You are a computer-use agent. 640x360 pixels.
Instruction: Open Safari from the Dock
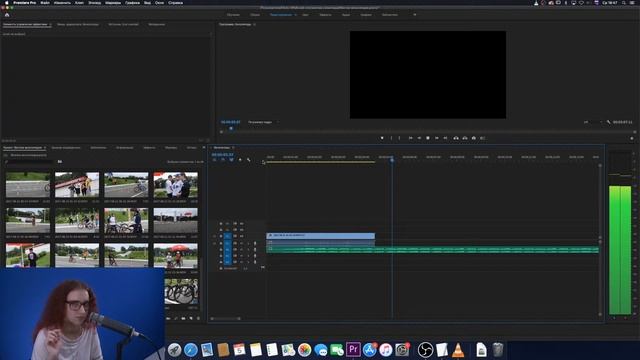191,350
